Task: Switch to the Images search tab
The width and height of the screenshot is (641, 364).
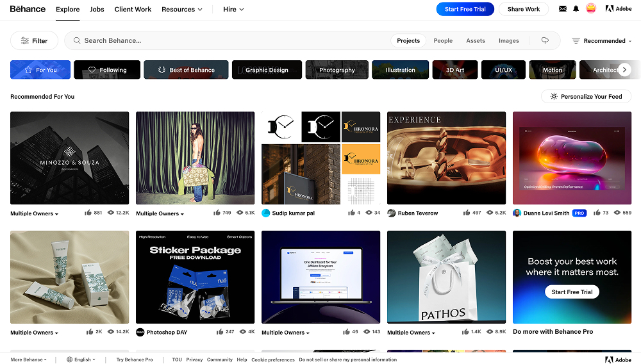Action: pos(508,40)
